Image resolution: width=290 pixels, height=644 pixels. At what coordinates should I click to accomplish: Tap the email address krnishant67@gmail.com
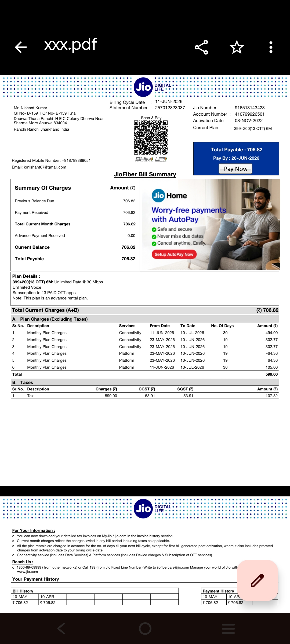tap(45, 167)
